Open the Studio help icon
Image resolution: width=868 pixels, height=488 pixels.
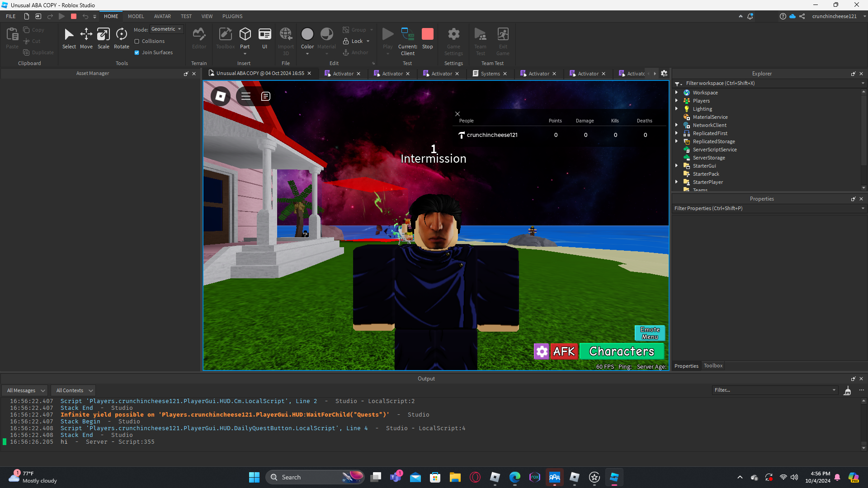pyautogui.click(x=783, y=16)
